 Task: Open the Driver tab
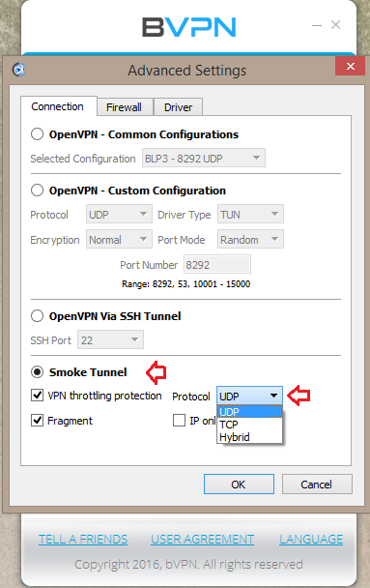(179, 107)
